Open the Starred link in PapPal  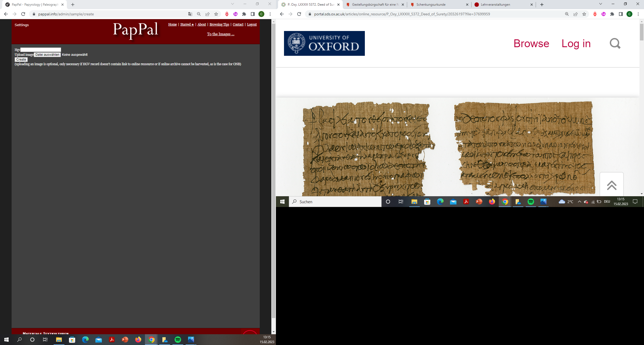(187, 25)
